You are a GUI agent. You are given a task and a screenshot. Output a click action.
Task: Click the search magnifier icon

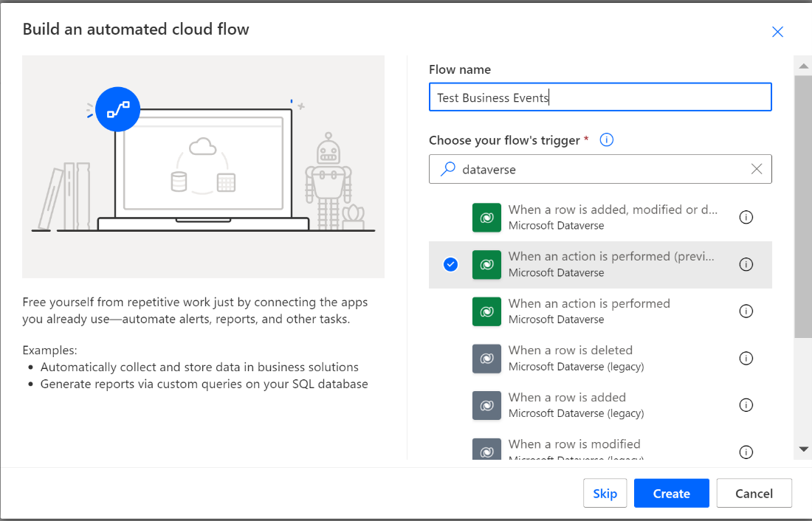(x=447, y=169)
